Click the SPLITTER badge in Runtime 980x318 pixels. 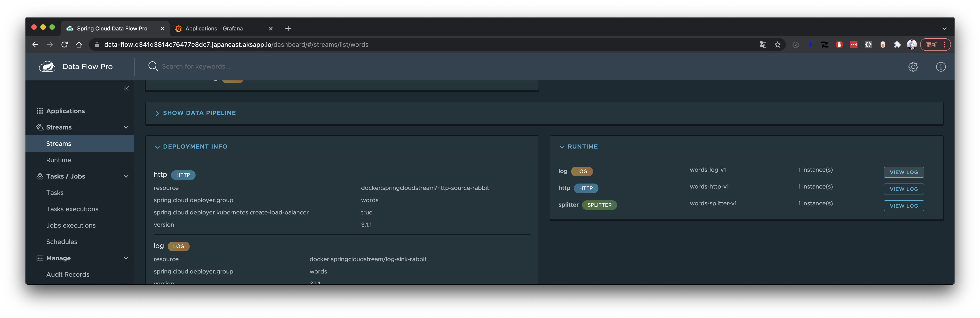pos(599,205)
